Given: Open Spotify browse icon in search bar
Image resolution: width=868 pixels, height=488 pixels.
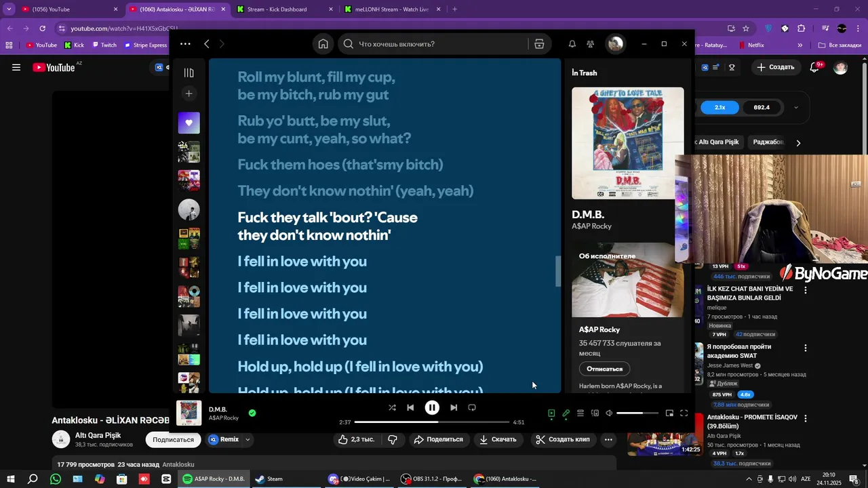Looking at the screenshot, I should (x=539, y=44).
